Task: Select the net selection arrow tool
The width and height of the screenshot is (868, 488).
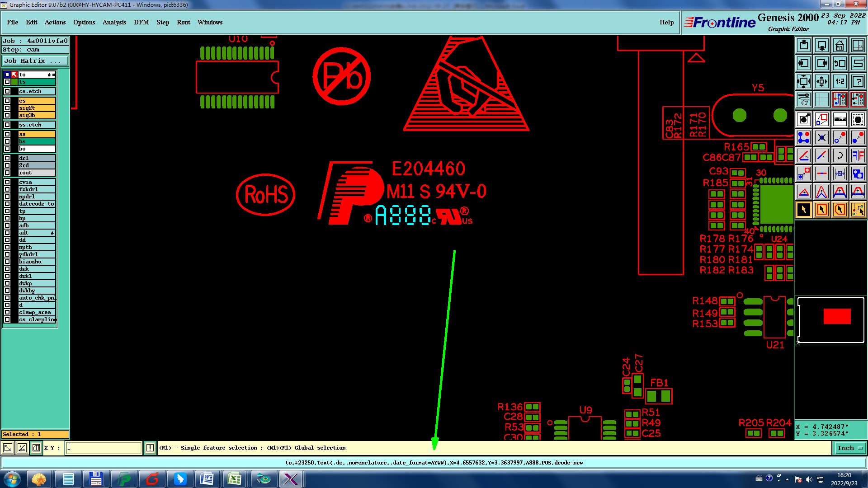Action: click(858, 210)
